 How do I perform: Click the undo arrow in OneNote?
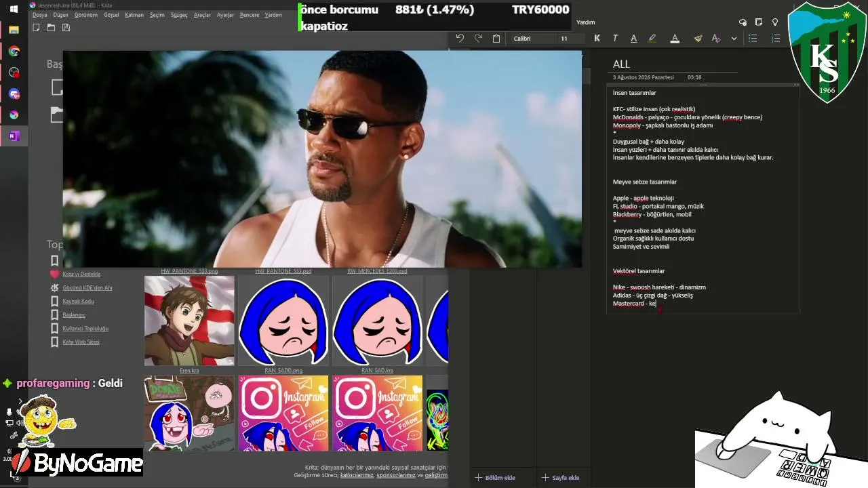460,39
